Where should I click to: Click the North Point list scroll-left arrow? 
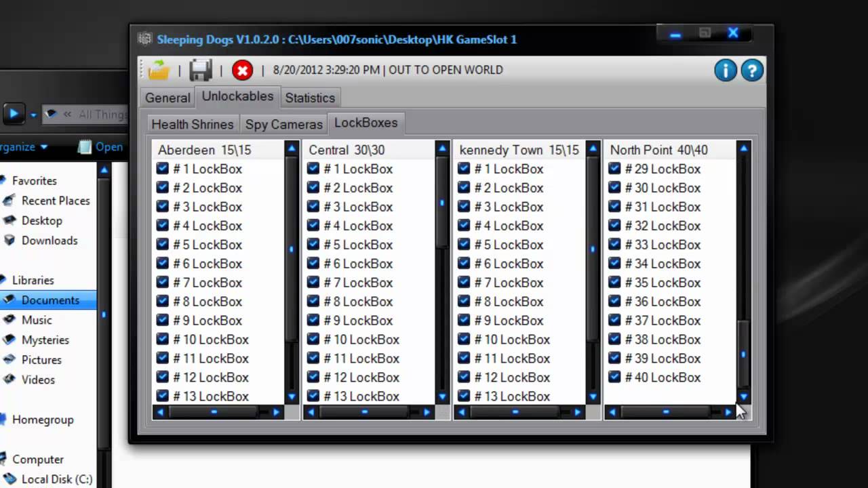pos(612,412)
